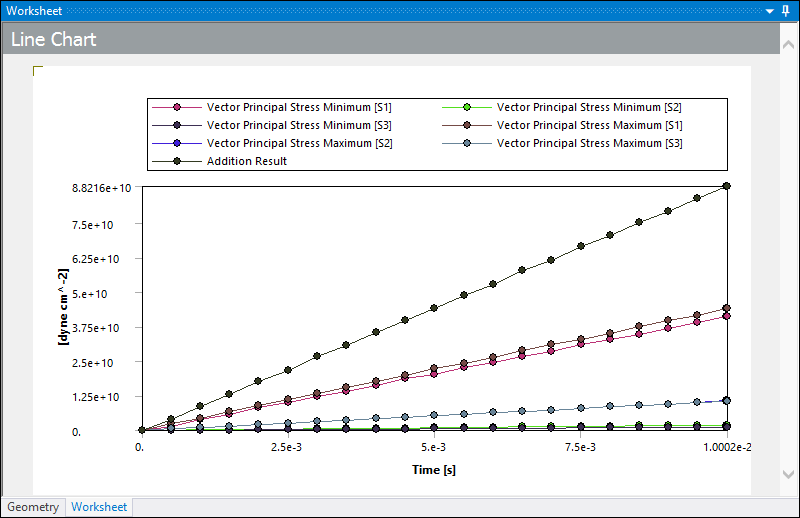The width and height of the screenshot is (800, 518).
Task: Click the Time [s] axis label
Action: pos(434,470)
